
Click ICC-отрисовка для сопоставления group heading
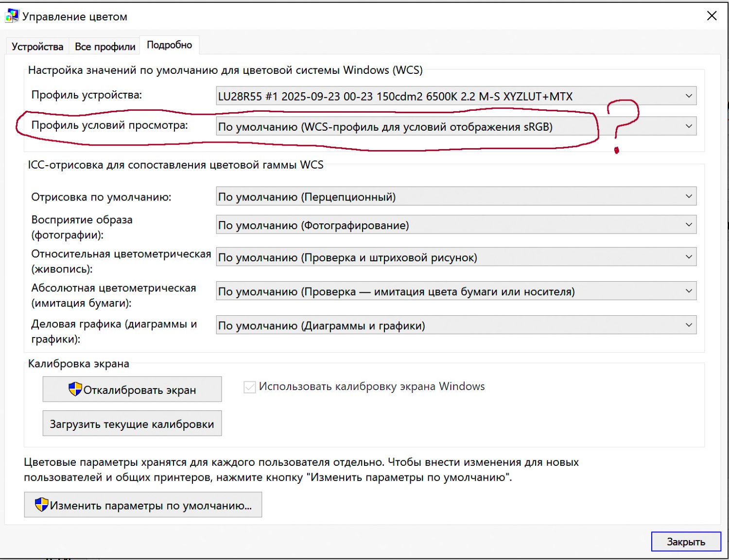(x=175, y=165)
